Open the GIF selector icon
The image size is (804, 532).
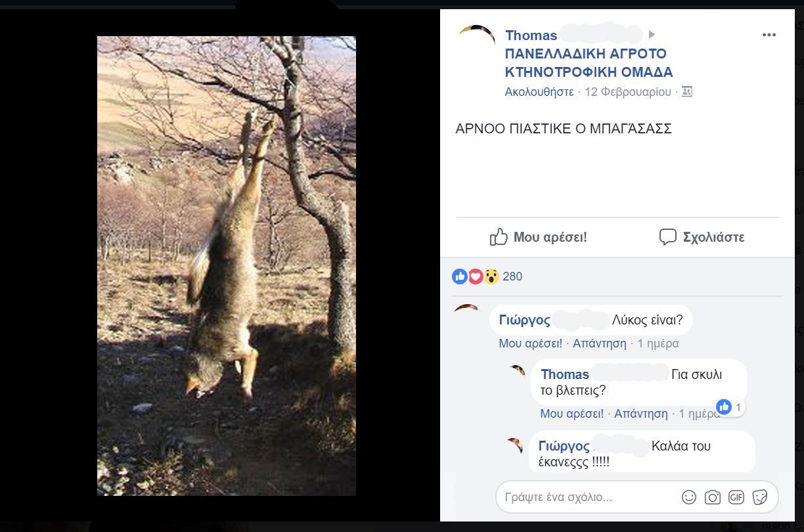click(736, 497)
